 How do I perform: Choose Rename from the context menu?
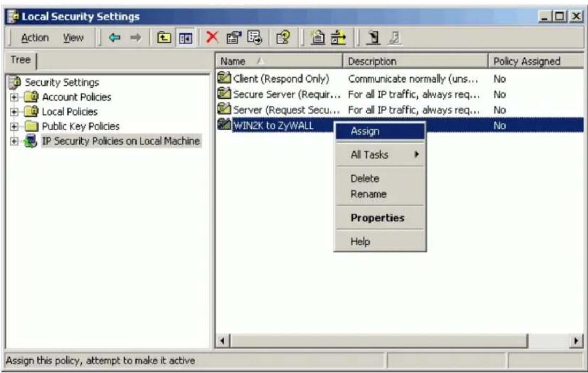pos(380,194)
